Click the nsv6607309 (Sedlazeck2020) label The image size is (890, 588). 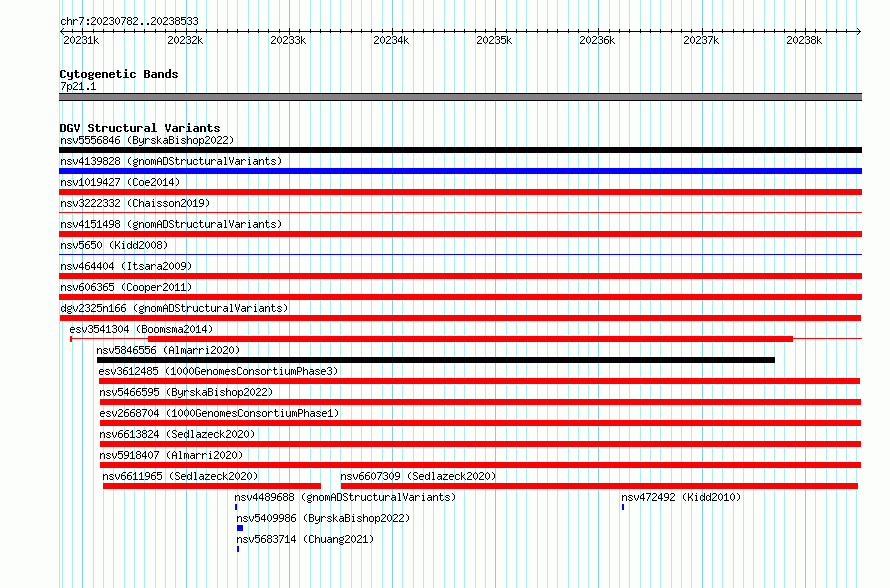pos(418,476)
